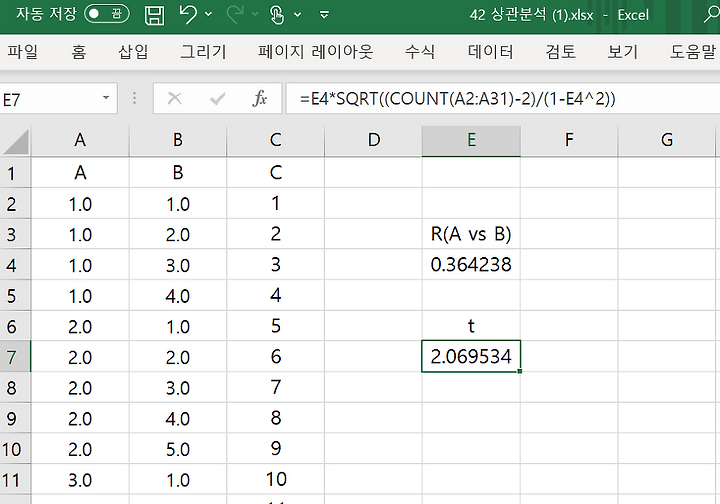Select column G header
This screenshot has width=720, height=504.
click(667, 140)
